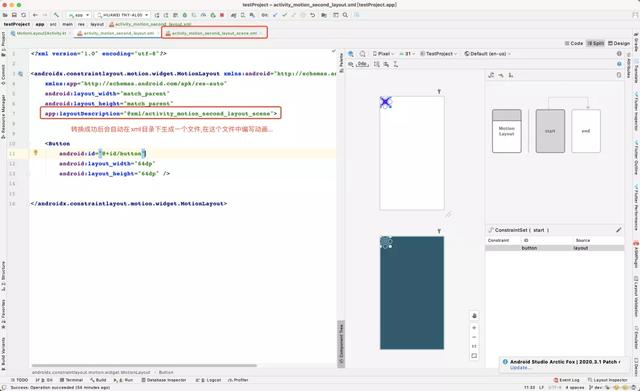Open the HUAWEI device selector dropdown
640x391 pixels.
pos(122,15)
